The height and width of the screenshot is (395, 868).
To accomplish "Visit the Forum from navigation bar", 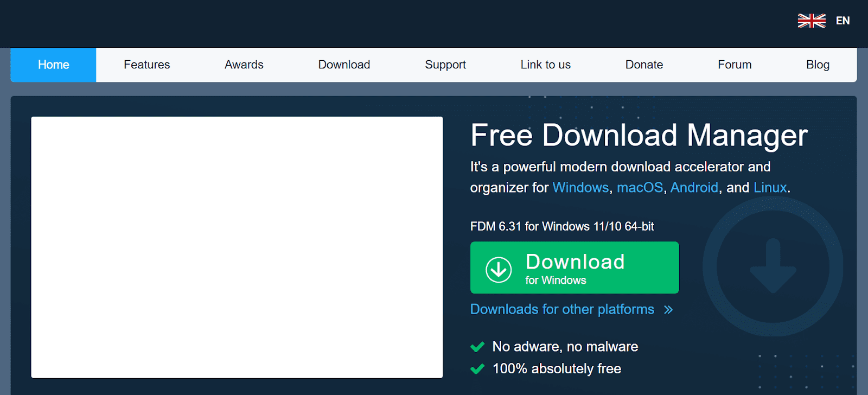I will (x=735, y=65).
